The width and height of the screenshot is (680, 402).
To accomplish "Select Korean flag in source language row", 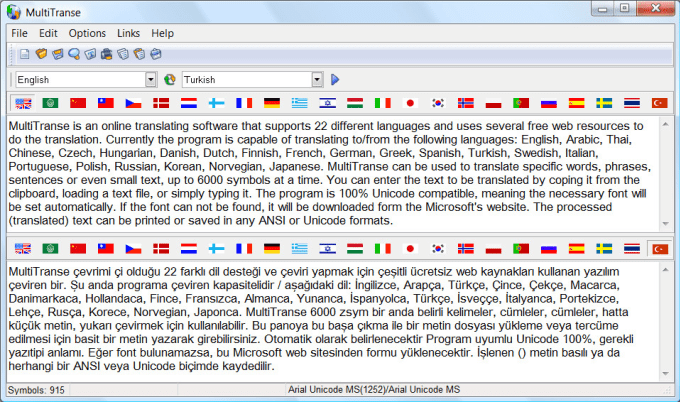I will 438,103.
